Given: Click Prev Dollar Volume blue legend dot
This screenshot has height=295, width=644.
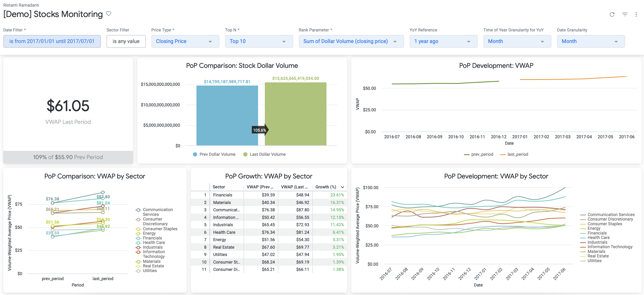Looking at the screenshot, I should 195,154.
